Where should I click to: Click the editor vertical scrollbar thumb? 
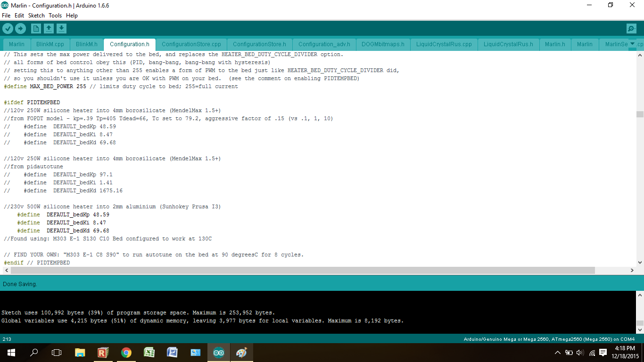640,114
